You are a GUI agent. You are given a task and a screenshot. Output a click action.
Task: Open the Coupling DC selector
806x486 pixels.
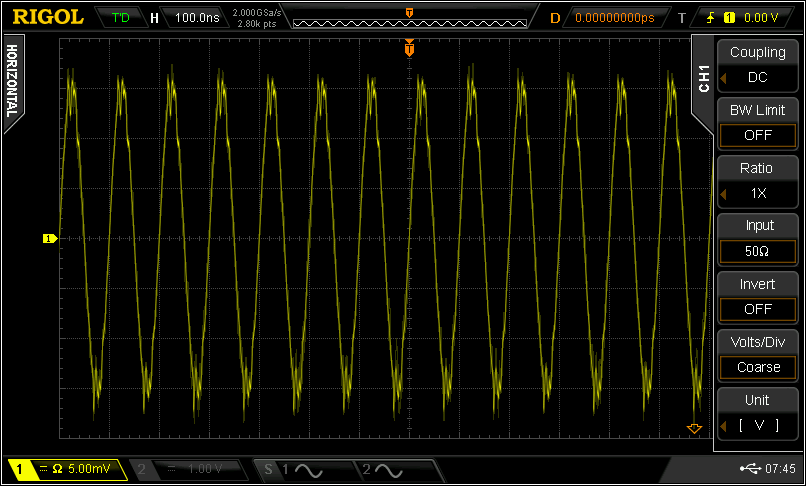coord(757,77)
